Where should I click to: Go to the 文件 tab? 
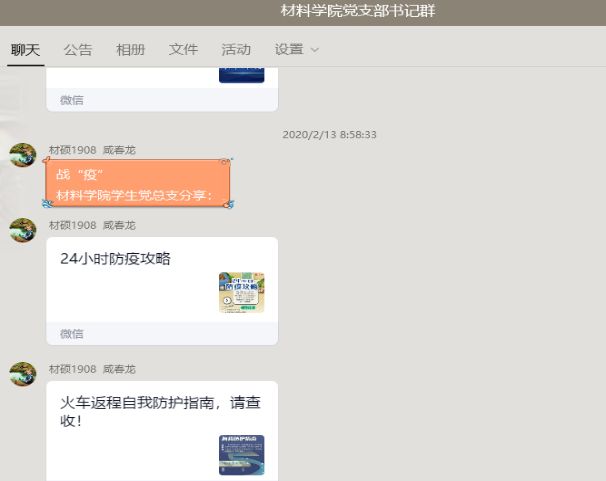pyautogui.click(x=183, y=49)
